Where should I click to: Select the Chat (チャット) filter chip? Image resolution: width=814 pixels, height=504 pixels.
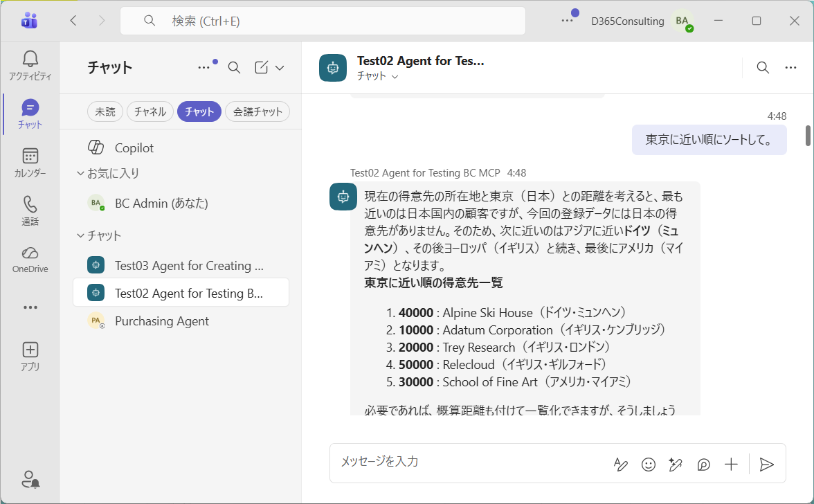tap(199, 111)
